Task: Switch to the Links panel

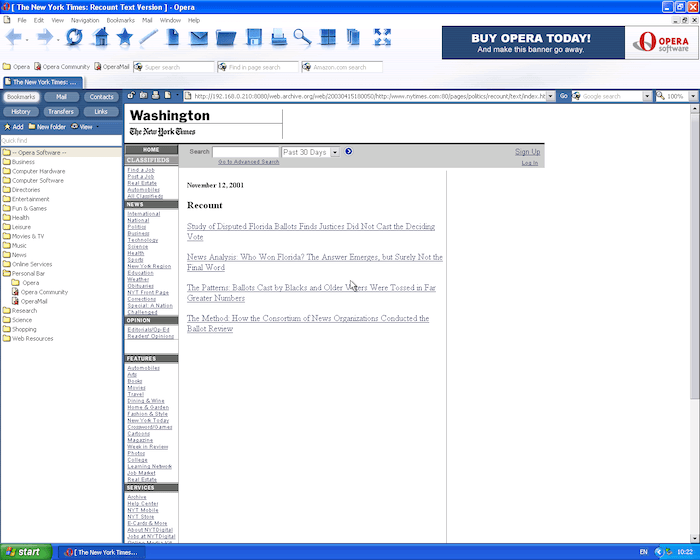Action: coord(101,111)
